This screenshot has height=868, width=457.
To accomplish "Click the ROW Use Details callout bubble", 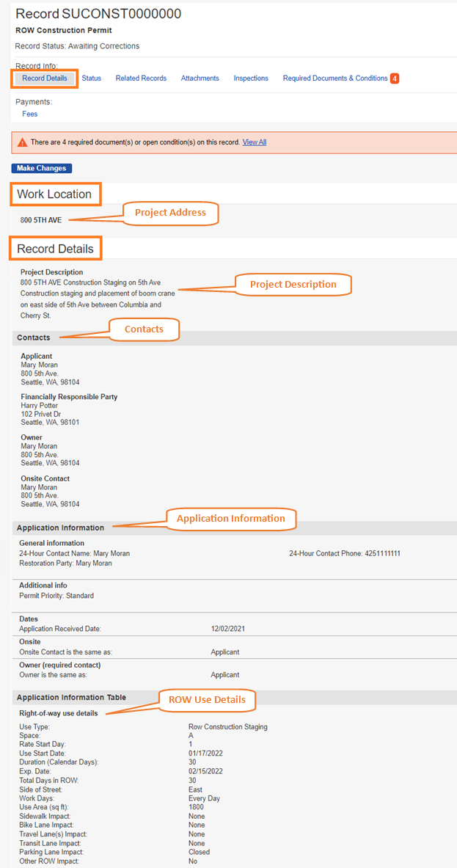I will (207, 700).
